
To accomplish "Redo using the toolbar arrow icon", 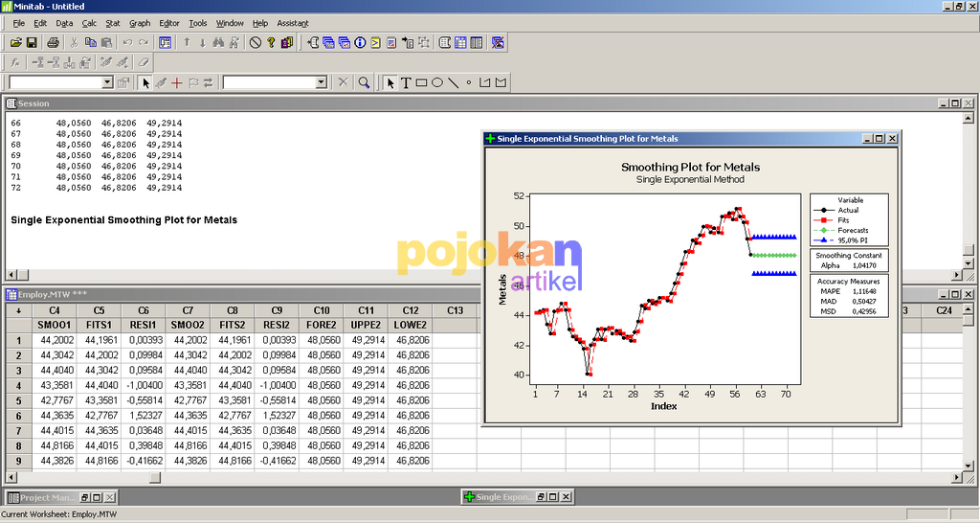I will [x=144, y=42].
